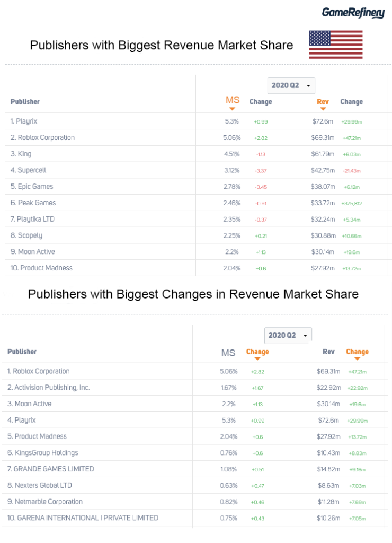Screen dimensions: 392x543
Task: Click the grey MS header in the bottom table
Action: tap(228, 353)
